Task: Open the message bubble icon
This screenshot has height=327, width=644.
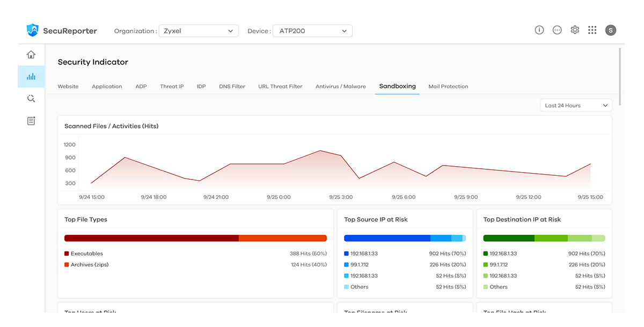Action: click(x=557, y=30)
